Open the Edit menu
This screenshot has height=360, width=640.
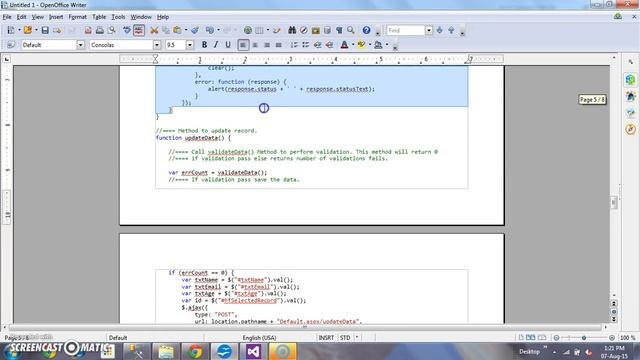pos(21,17)
